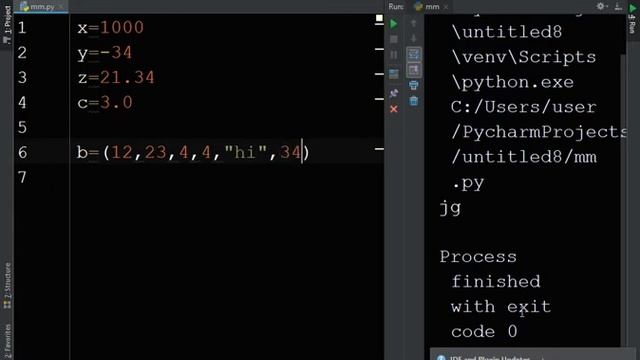Click the value 3.0 on line 4
Viewport: 640px width, 360px height.
click(x=116, y=102)
